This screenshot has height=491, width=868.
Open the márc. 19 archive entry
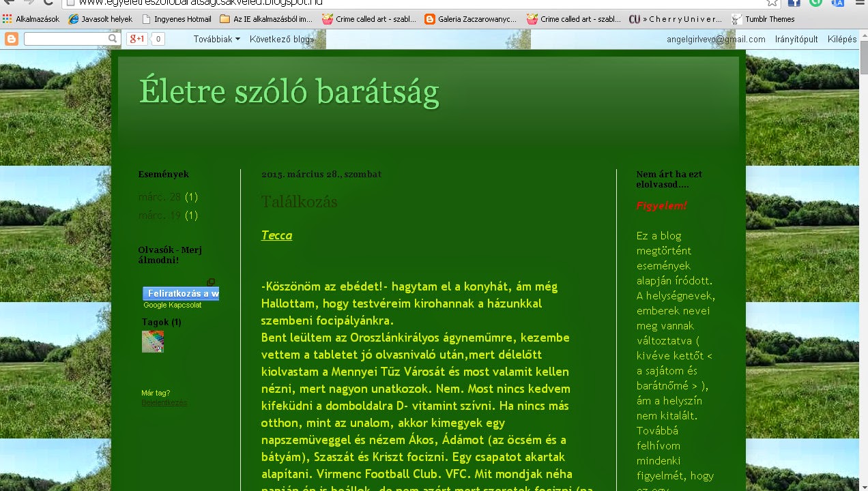[x=160, y=215]
